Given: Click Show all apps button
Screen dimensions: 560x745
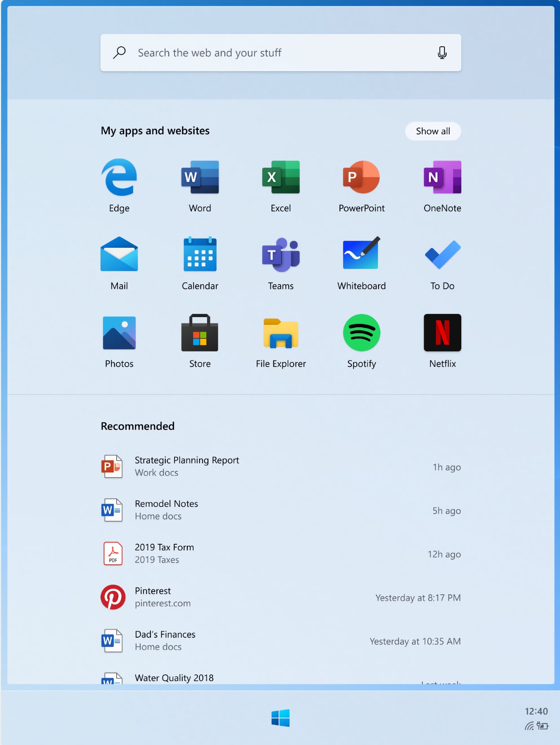Looking at the screenshot, I should 433,131.
